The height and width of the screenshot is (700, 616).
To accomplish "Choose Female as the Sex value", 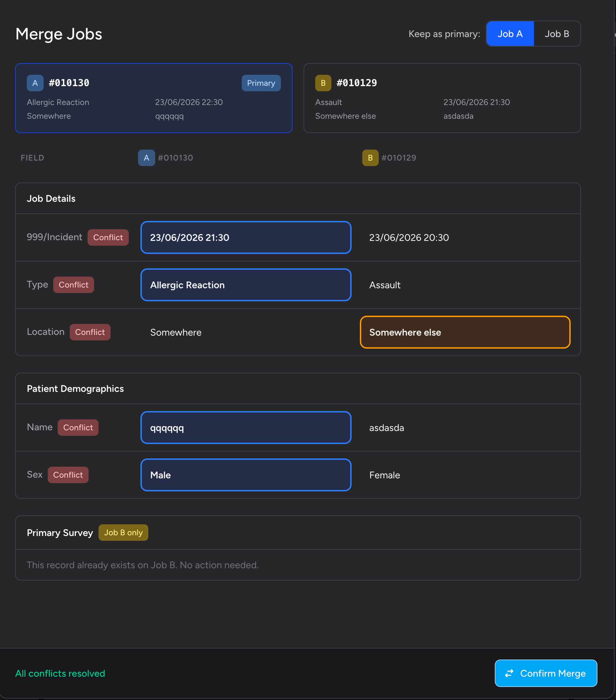I will click(x=465, y=475).
